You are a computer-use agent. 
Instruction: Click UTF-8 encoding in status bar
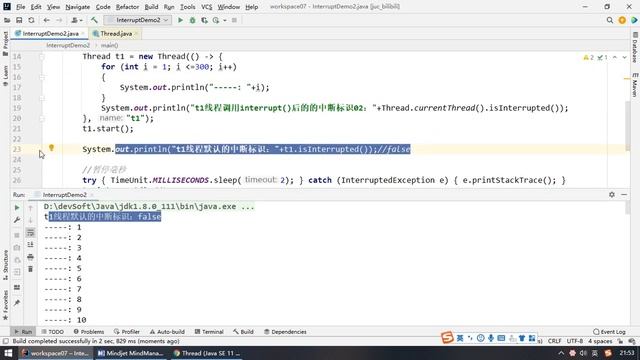[x=574, y=341]
